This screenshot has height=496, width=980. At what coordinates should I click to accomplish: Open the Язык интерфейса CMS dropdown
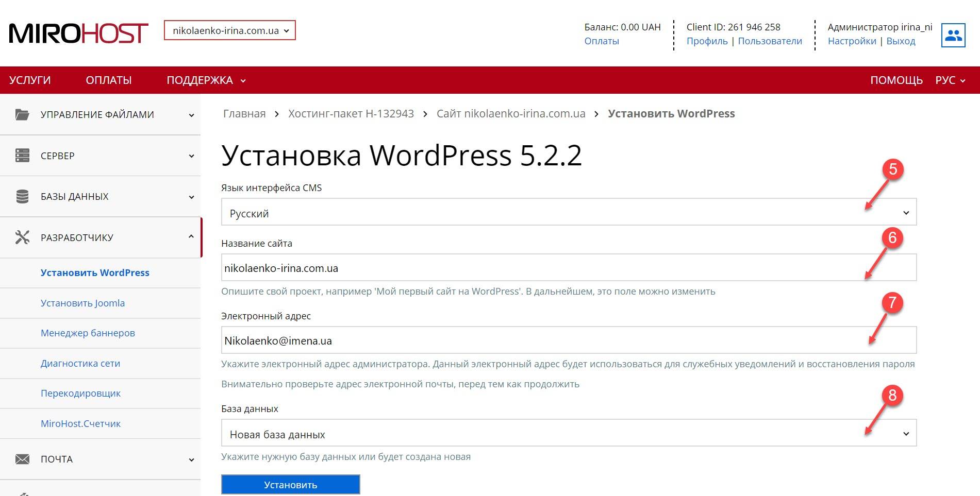(x=569, y=212)
